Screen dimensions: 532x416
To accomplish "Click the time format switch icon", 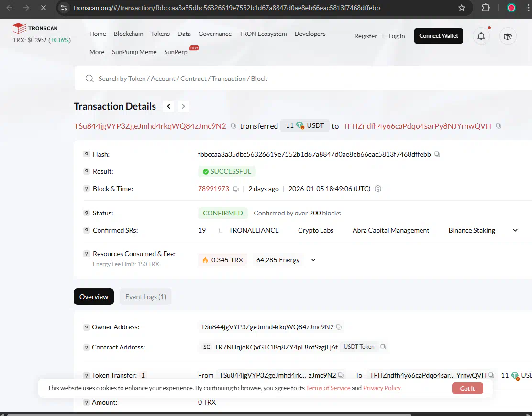I will pos(378,189).
